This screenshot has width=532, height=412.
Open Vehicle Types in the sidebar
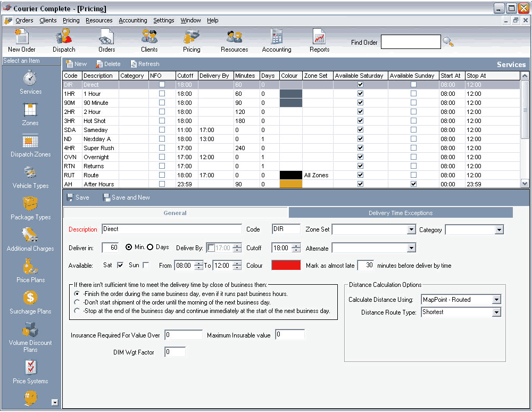click(30, 177)
